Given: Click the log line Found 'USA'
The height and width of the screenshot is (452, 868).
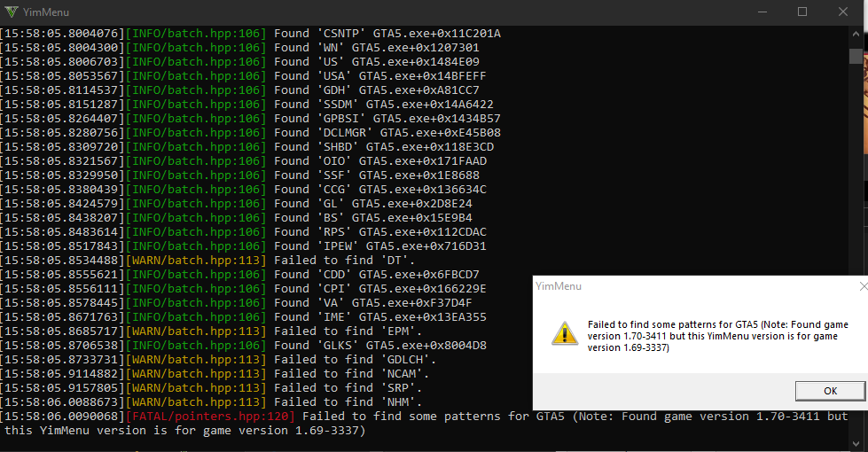Looking at the screenshot, I should pyautogui.click(x=243, y=76).
